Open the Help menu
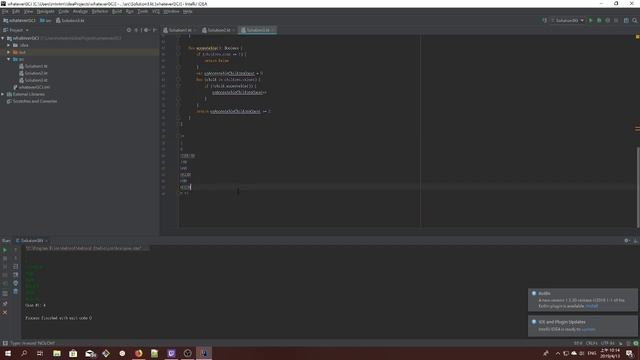 (187, 12)
